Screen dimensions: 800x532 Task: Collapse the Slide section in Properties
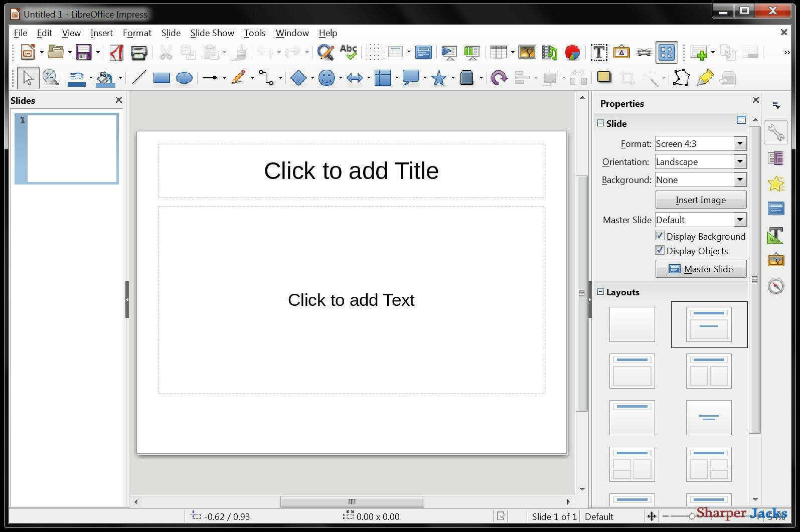pyautogui.click(x=600, y=123)
